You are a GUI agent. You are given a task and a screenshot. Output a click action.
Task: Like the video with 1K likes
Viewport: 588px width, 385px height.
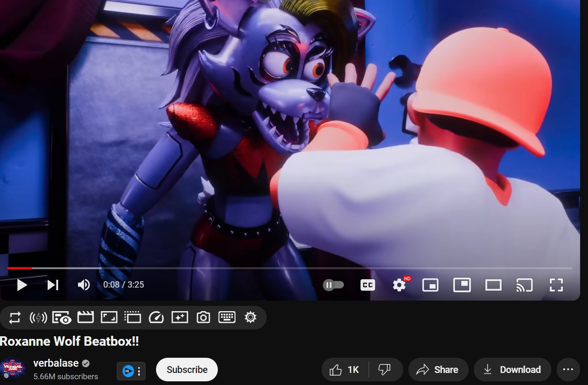click(x=345, y=370)
